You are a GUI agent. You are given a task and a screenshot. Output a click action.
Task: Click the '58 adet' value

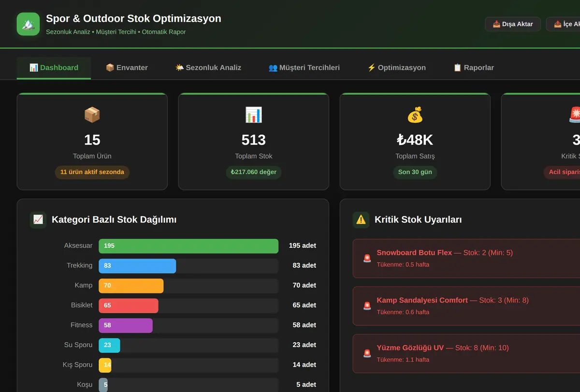point(304,325)
